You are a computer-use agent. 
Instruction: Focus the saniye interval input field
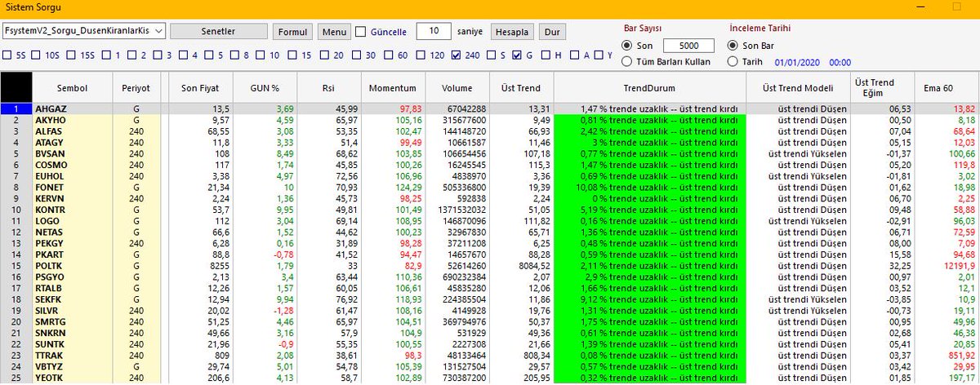click(434, 31)
